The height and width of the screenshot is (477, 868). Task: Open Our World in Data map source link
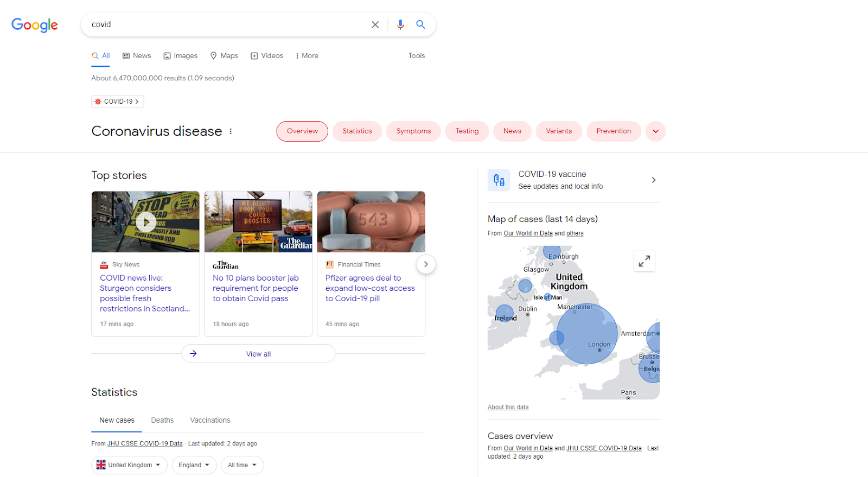pyautogui.click(x=528, y=233)
